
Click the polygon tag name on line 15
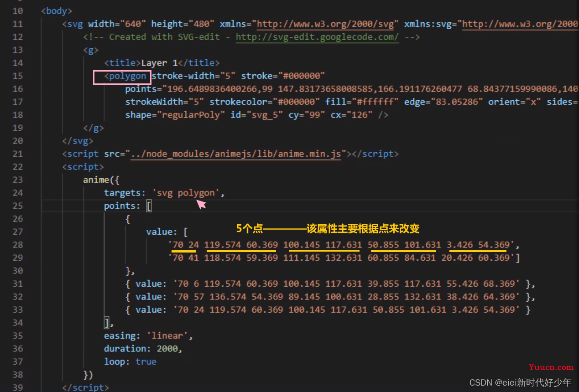pyautogui.click(x=128, y=76)
